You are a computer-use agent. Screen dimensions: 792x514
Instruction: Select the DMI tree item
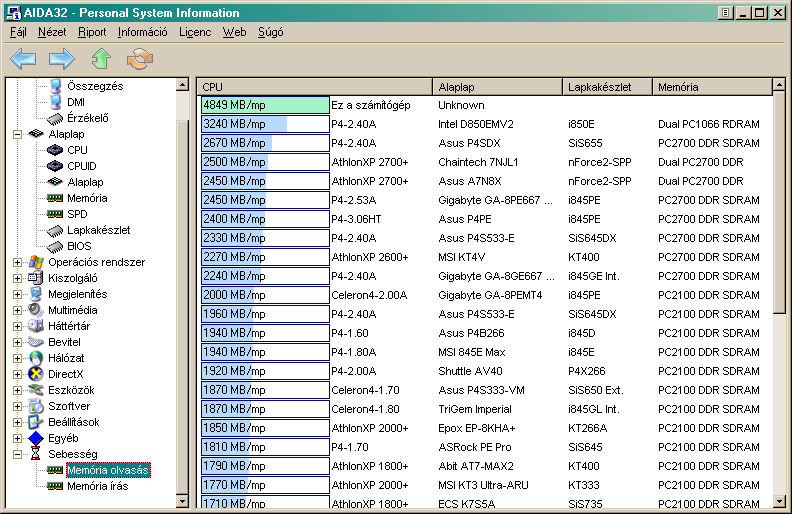pos(76,102)
